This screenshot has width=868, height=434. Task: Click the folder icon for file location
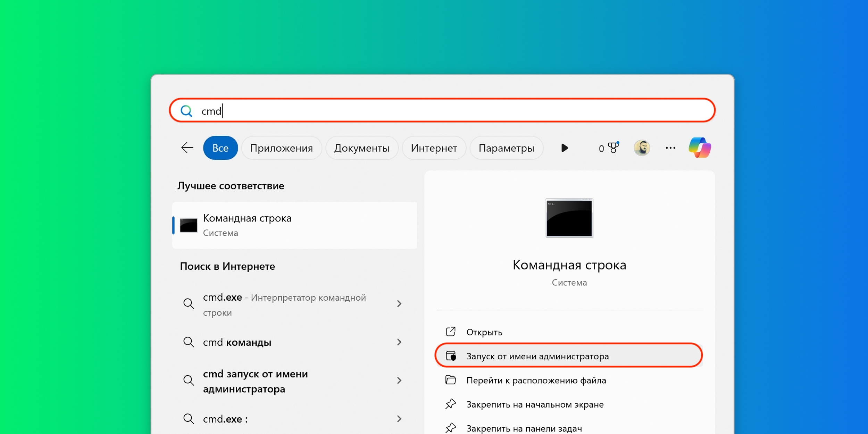tap(451, 380)
